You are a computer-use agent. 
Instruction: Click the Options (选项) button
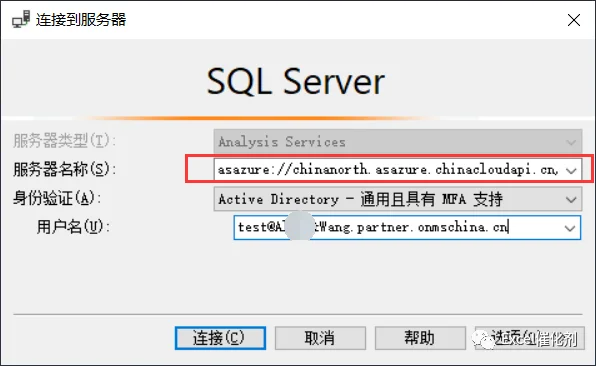point(529,338)
